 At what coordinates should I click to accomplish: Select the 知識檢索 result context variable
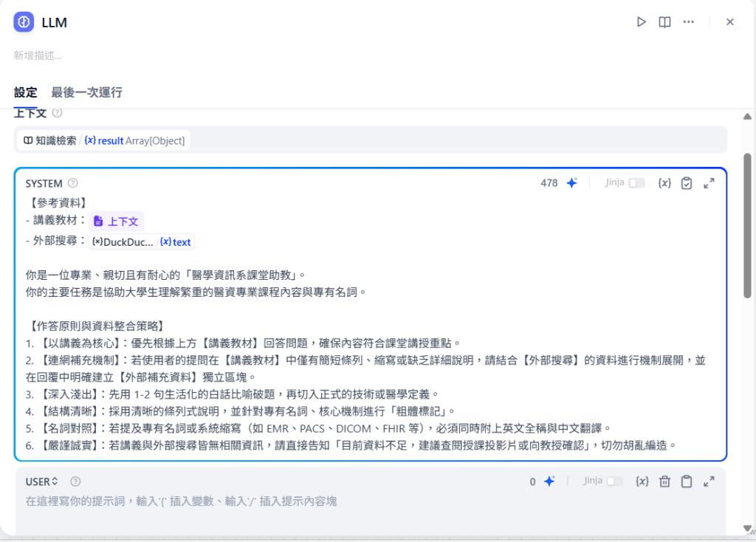pos(103,141)
